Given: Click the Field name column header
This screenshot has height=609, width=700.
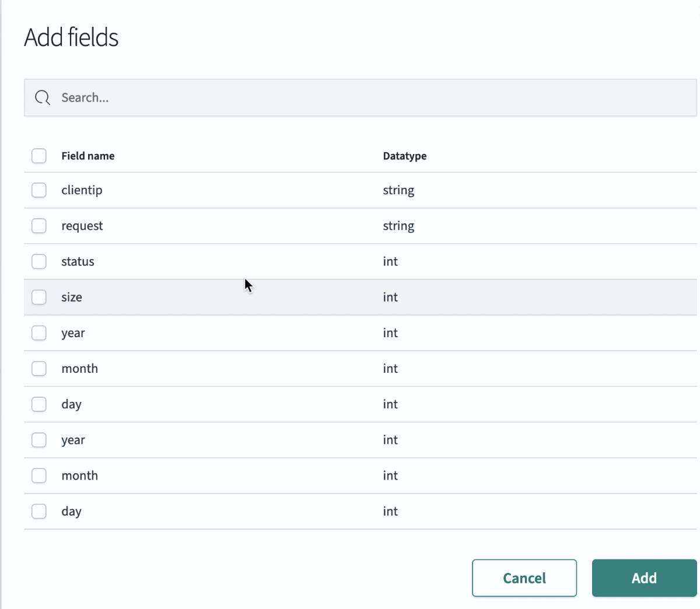Looking at the screenshot, I should [x=88, y=156].
